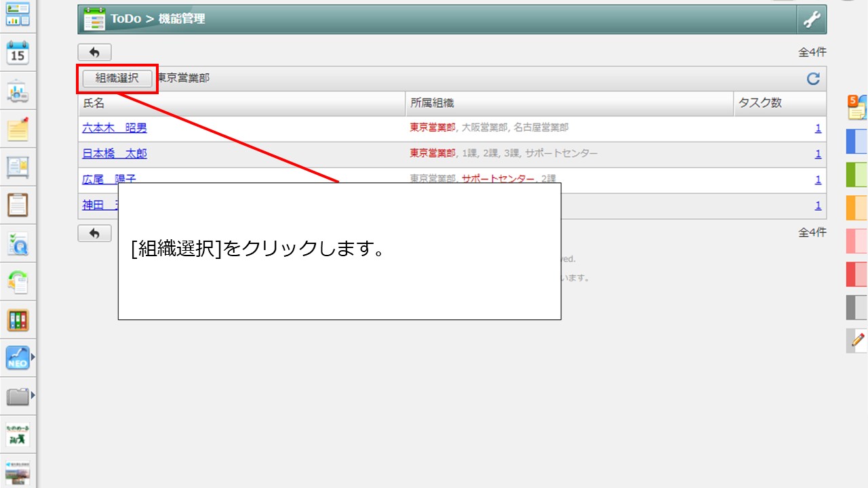Click the refresh icon beside 東京営業部

click(x=813, y=79)
